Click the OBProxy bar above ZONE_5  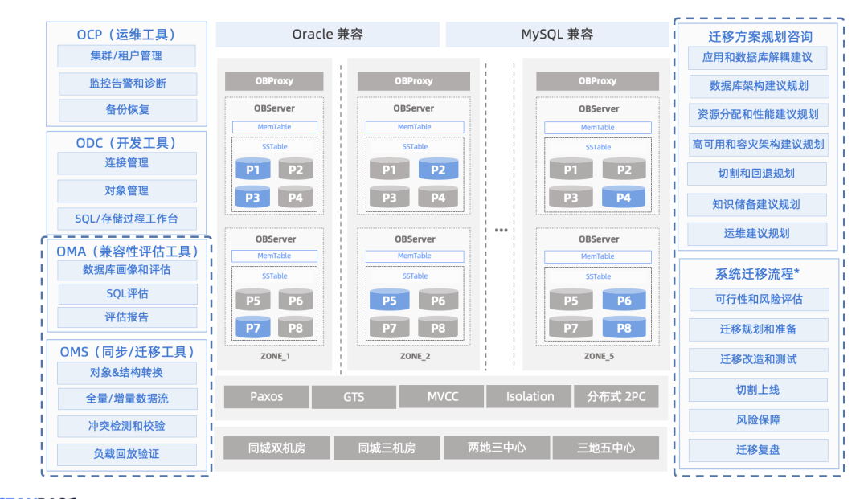pos(597,81)
